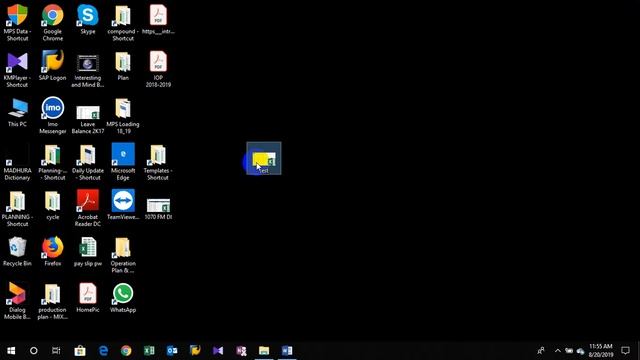Select the https__intr PDF file

(158, 20)
